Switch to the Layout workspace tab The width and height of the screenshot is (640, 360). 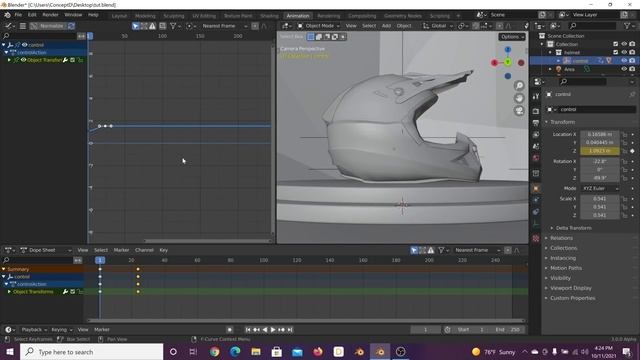point(119,16)
